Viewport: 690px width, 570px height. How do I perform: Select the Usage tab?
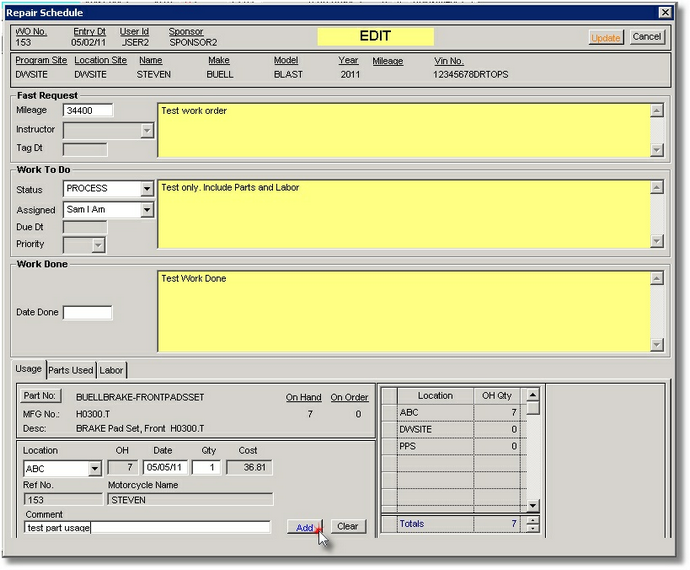point(28,370)
